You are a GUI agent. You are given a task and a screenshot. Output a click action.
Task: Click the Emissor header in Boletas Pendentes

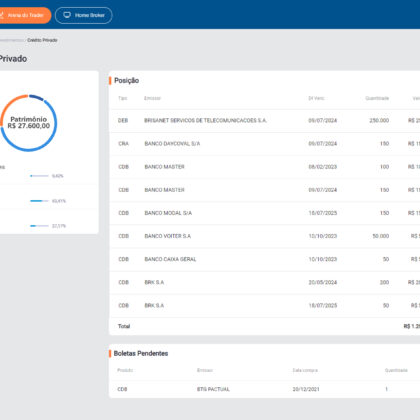[205, 370]
